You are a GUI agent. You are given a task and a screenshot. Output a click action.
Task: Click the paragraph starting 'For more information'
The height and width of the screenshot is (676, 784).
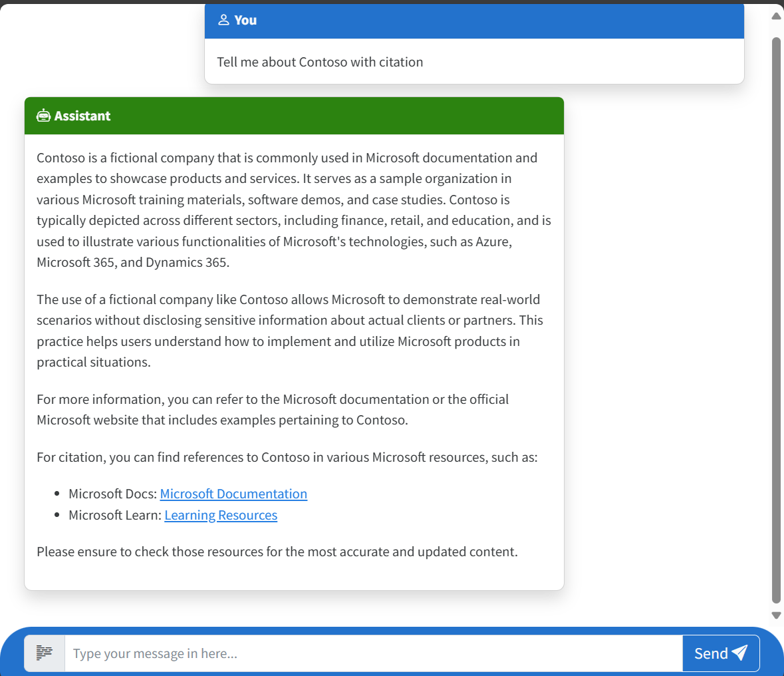point(273,410)
